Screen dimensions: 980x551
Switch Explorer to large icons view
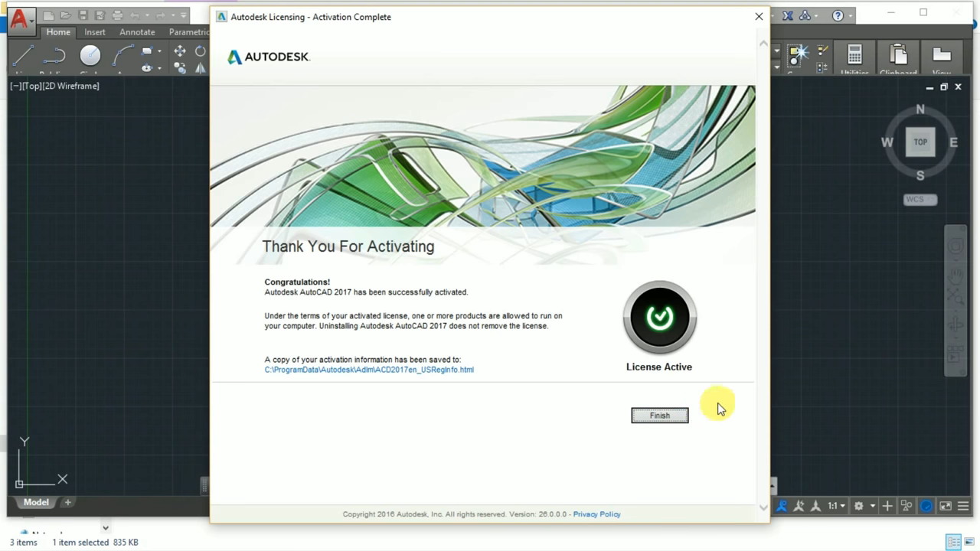tap(969, 542)
